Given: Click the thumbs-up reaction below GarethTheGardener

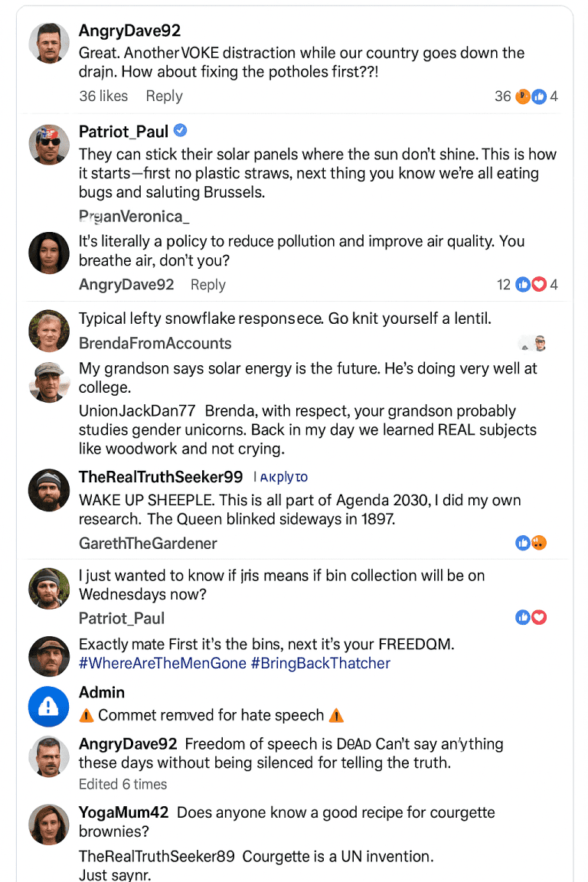Looking at the screenshot, I should (x=523, y=542).
